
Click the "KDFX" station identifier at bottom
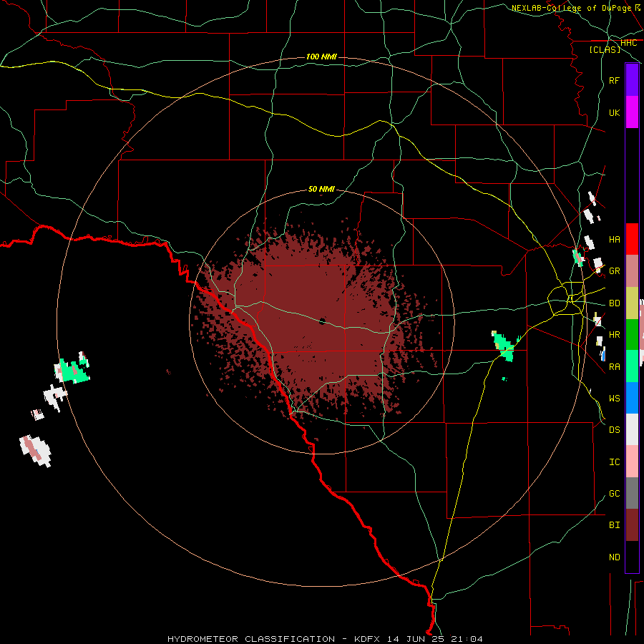pos(367,639)
